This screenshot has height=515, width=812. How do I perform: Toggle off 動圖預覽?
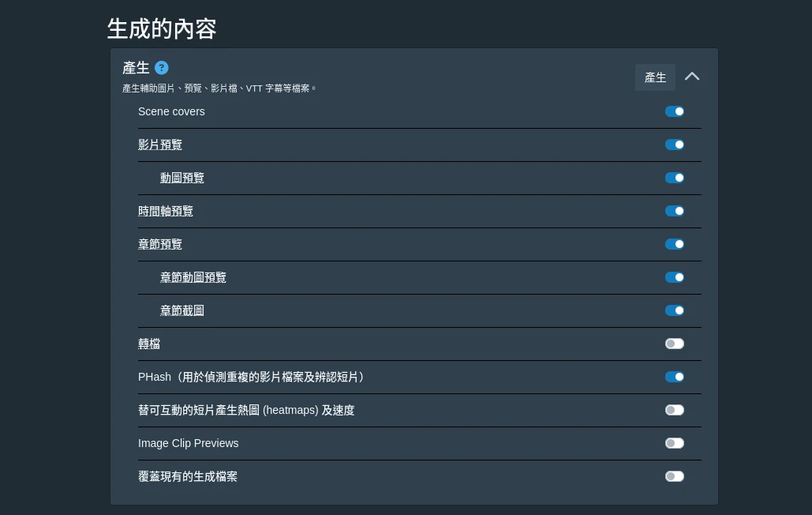pyautogui.click(x=675, y=178)
